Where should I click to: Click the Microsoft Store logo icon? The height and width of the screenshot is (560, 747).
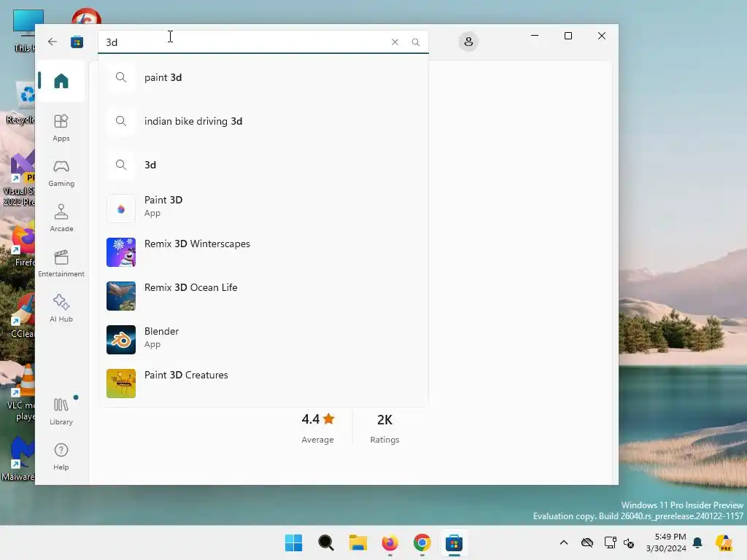tap(77, 42)
